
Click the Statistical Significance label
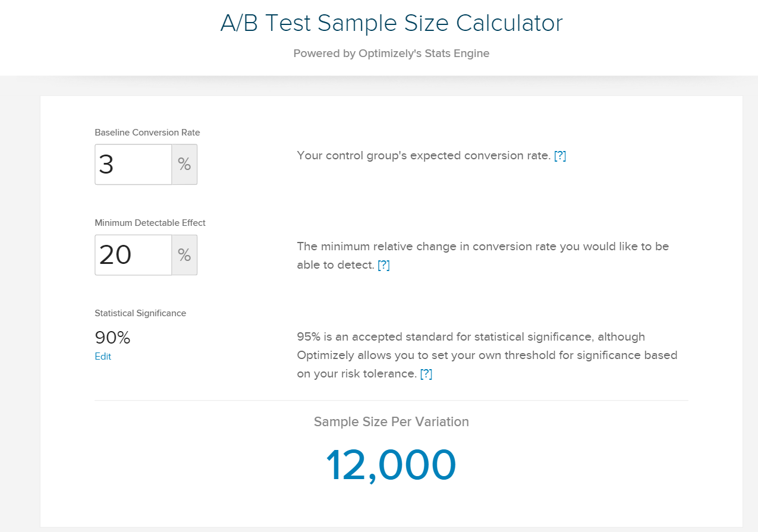click(140, 313)
